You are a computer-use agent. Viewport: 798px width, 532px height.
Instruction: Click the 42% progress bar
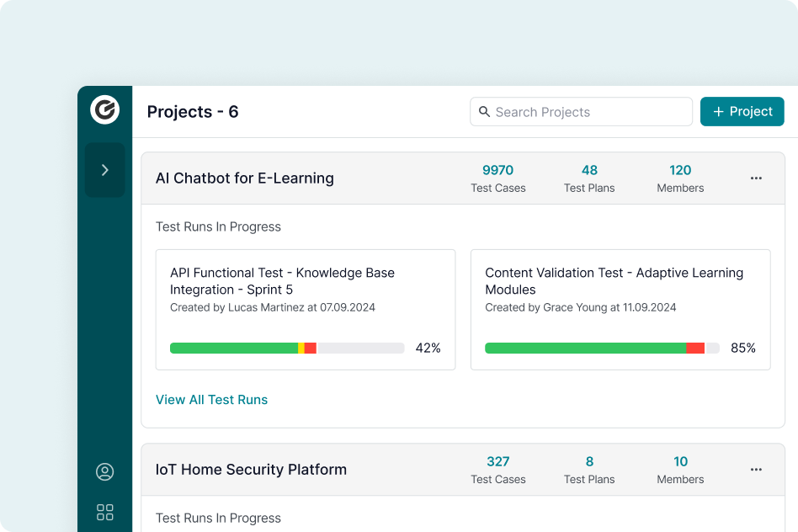287,348
